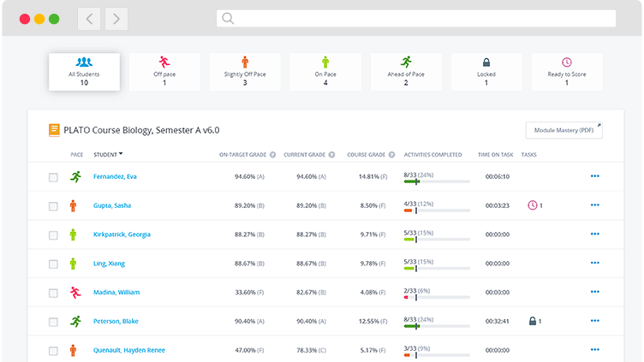Tick the checkbox for Madina, William
The width and height of the screenshot is (644, 362).
[x=53, y=293]
